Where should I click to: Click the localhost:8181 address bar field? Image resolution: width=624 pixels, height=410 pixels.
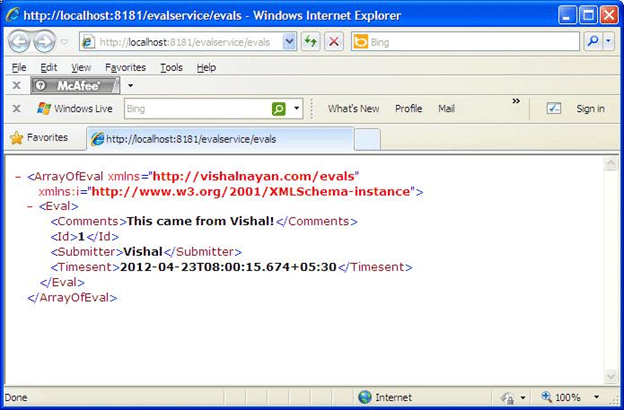[188, 42]
